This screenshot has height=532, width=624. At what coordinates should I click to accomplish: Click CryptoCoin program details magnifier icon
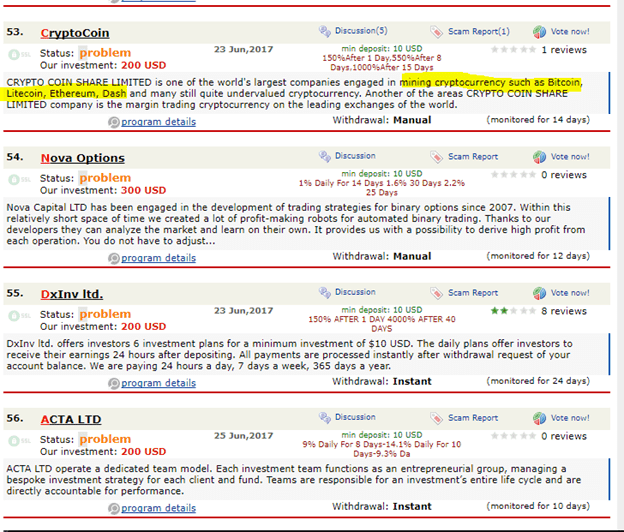pyautogui.click(x=113, y=122)
